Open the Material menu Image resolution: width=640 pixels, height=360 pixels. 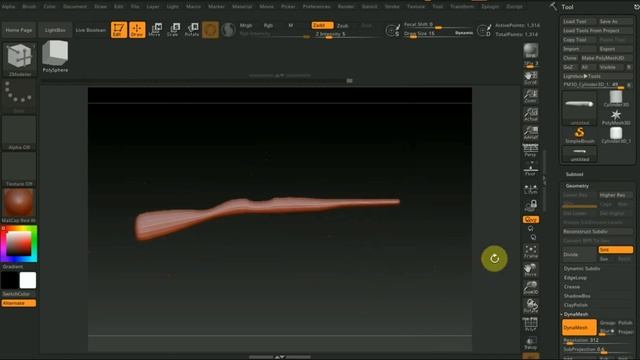242,7
